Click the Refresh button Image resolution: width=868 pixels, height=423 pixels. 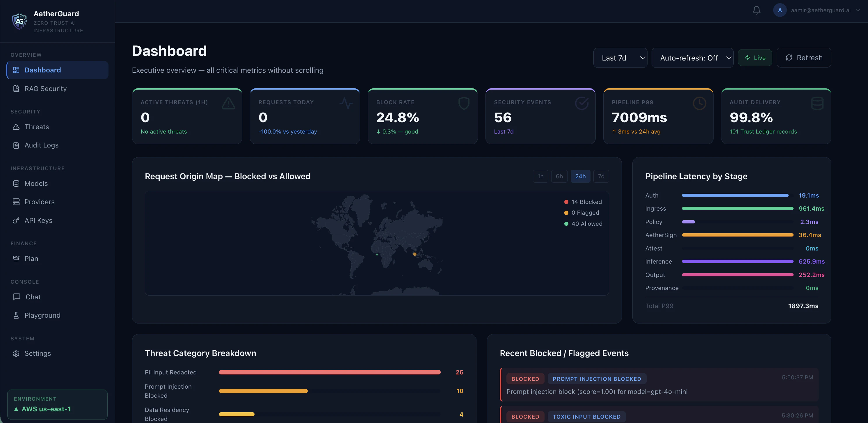point(804,58)
